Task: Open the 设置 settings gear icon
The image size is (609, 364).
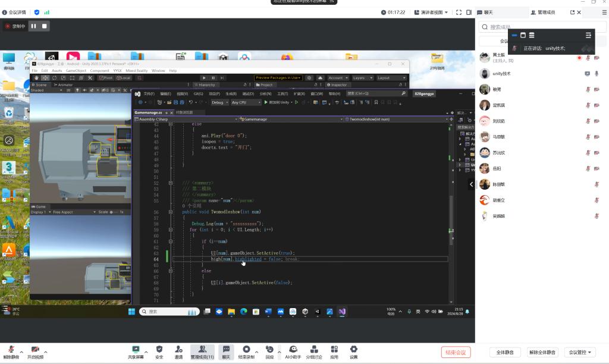Action: pyautogui.click(x=353, y=349)
